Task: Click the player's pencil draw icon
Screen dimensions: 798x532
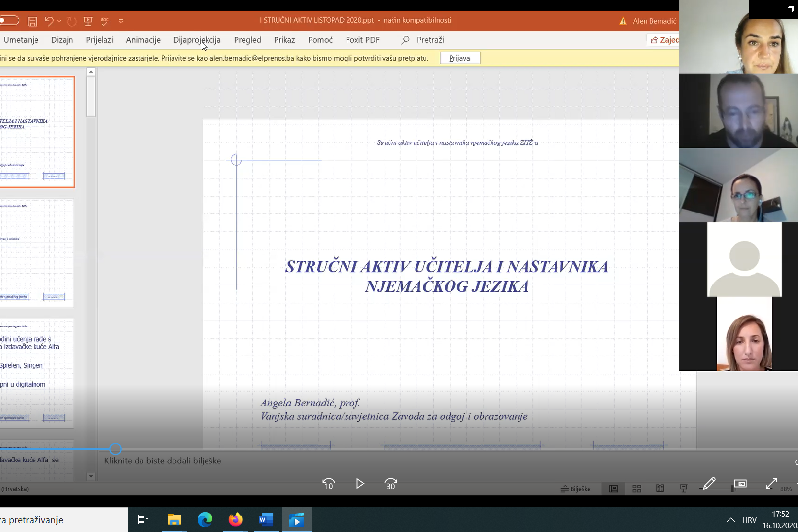Action: [709, 484]
